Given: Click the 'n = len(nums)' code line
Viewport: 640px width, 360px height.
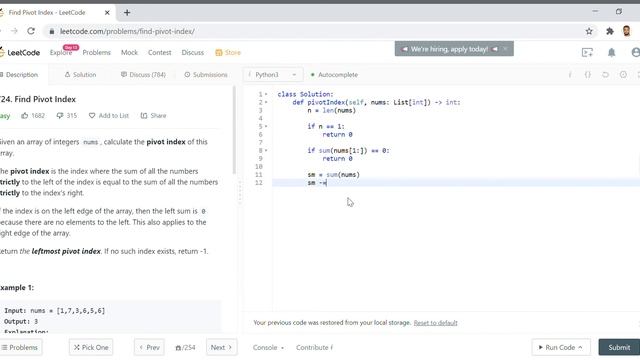Looking at the screenshot, I should [x=331, y=111].
